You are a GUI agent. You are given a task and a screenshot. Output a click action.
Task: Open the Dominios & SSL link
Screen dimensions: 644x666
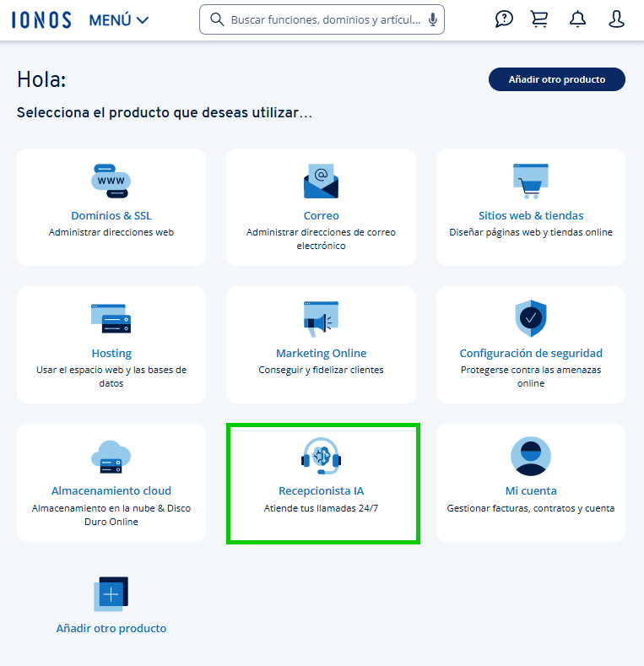(111, 216)
